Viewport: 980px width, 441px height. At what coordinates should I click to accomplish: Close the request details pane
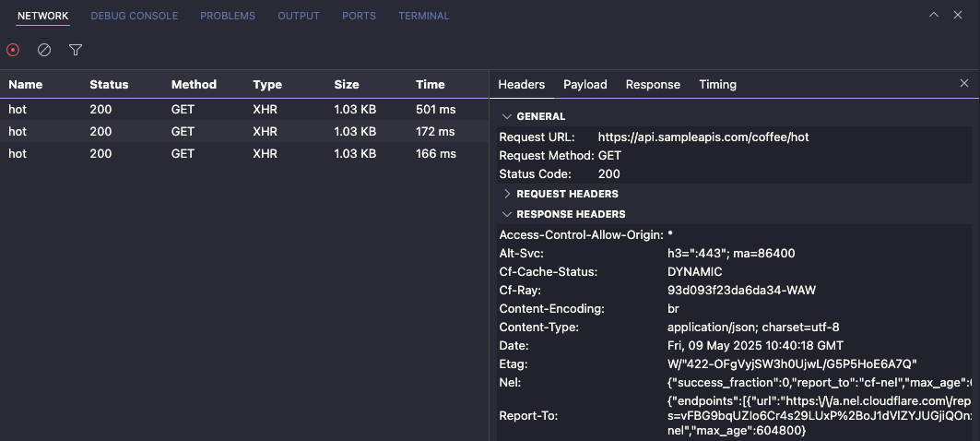point(964,84)
